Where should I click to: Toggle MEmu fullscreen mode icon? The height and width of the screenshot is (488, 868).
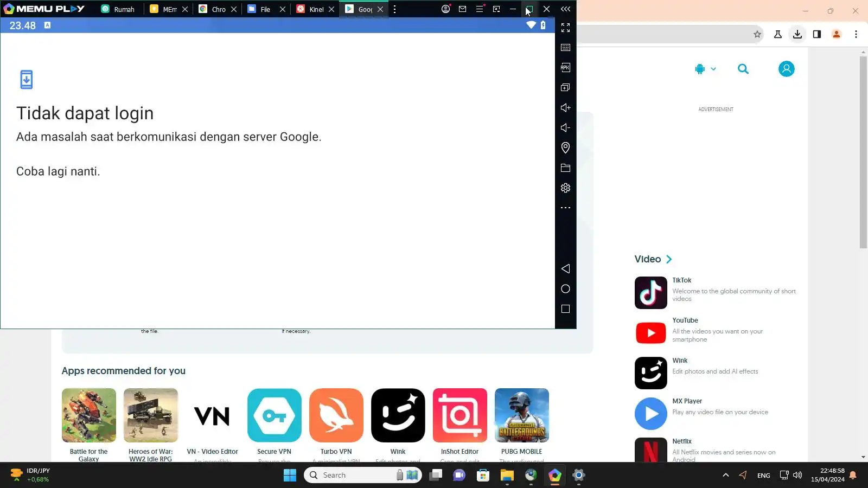(565, 28)
